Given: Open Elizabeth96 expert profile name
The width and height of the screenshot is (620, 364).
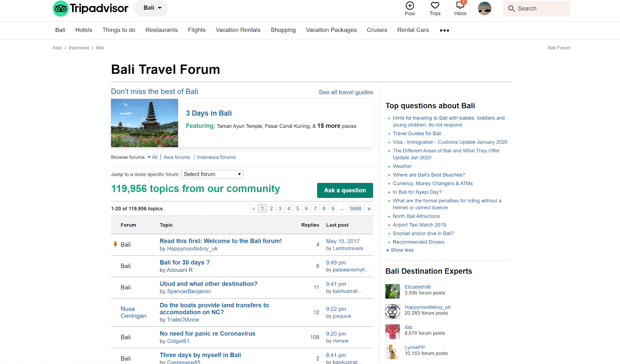Looking at the screenshot, I should [x=418, y=287].
